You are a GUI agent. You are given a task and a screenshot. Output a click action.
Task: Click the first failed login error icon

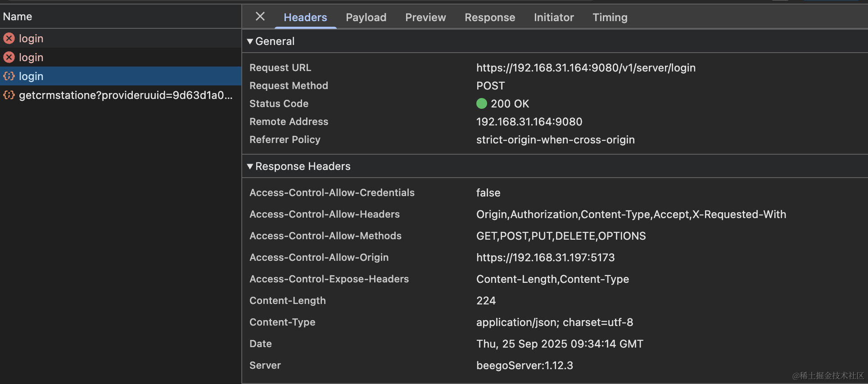coord(9,39)
